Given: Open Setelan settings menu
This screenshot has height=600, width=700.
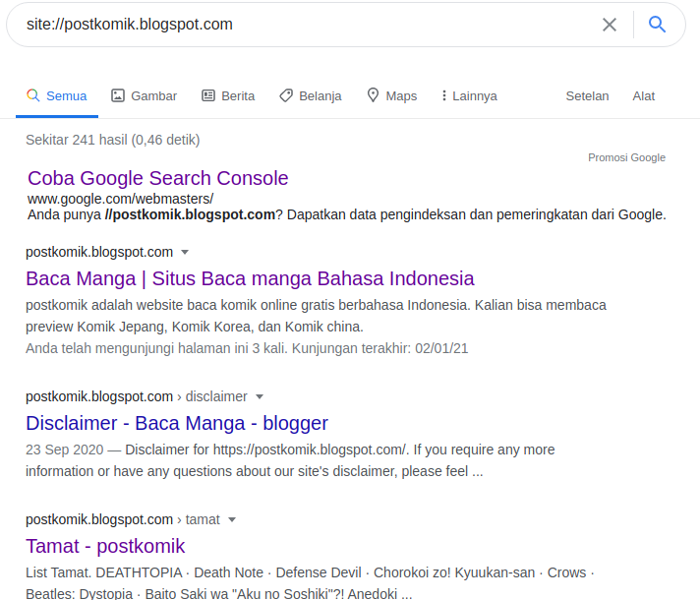Looking at the screenshot, I should coord(587,96).
